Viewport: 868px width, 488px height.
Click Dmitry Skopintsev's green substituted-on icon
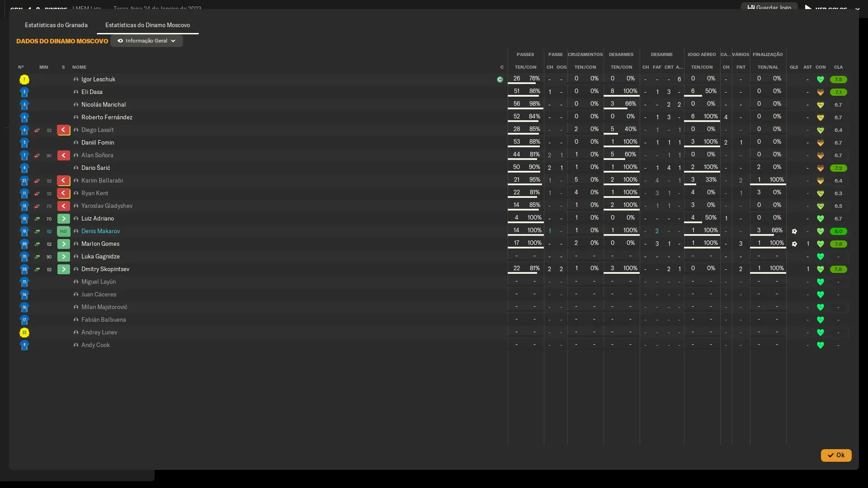tap(63, 269)
